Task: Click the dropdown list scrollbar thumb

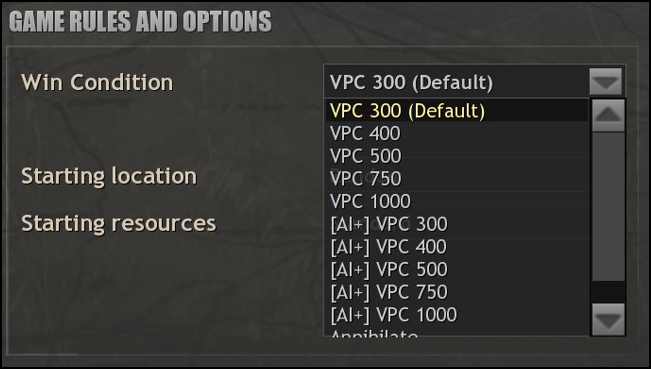Action: [x=608, y=207]
